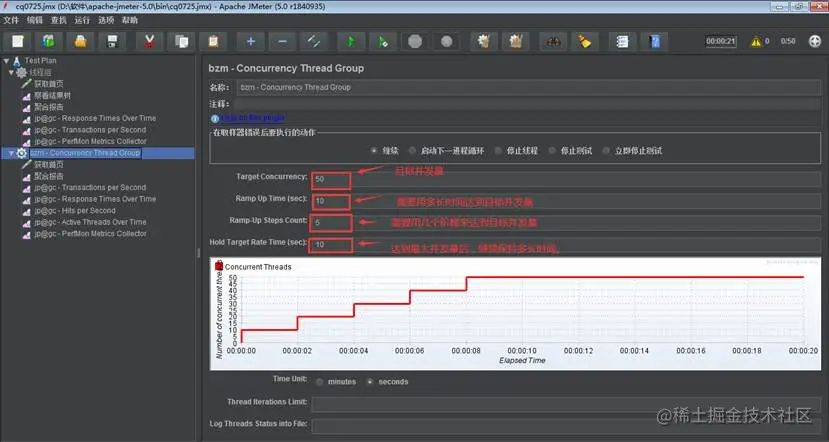Open the 选项 menu
Image resolution: width=829 pixels, height=442 pixels.
pyautogui.click(x=106, y=20)
